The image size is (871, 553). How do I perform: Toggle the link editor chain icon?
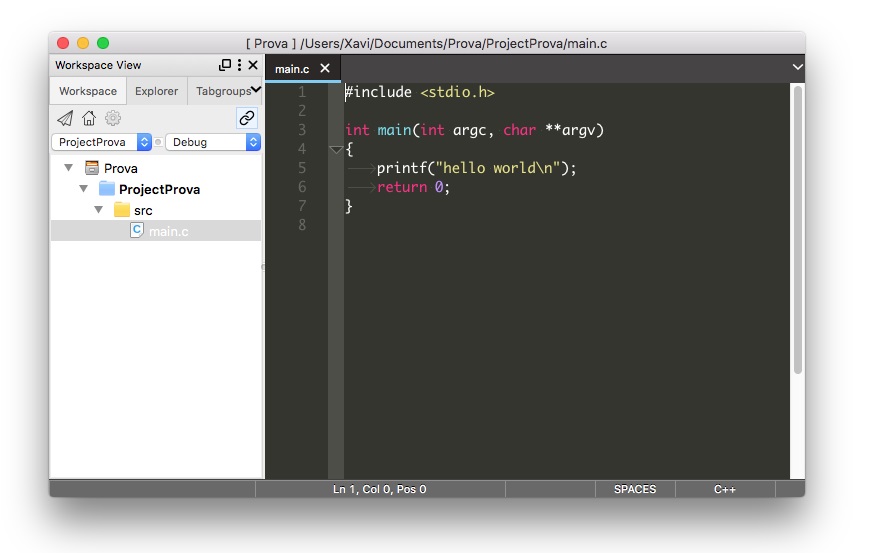pyautogui.click(x=246, y=118)
